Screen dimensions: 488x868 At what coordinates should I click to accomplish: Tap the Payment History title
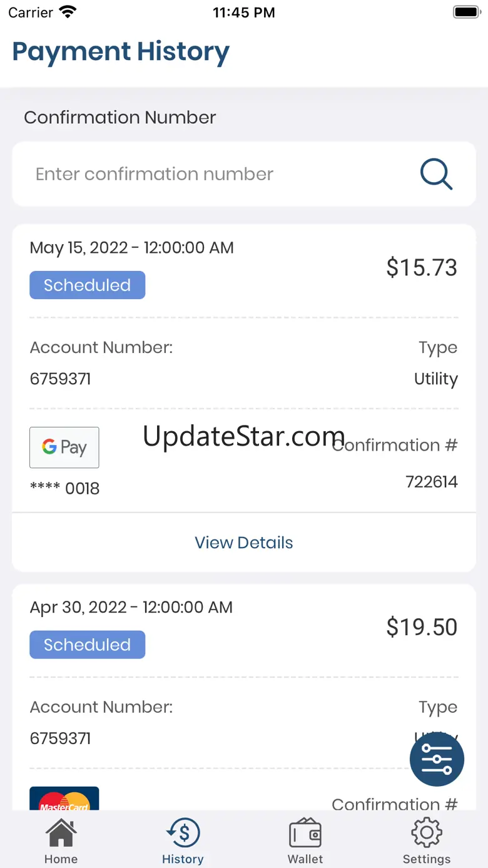tap(121, 53)
